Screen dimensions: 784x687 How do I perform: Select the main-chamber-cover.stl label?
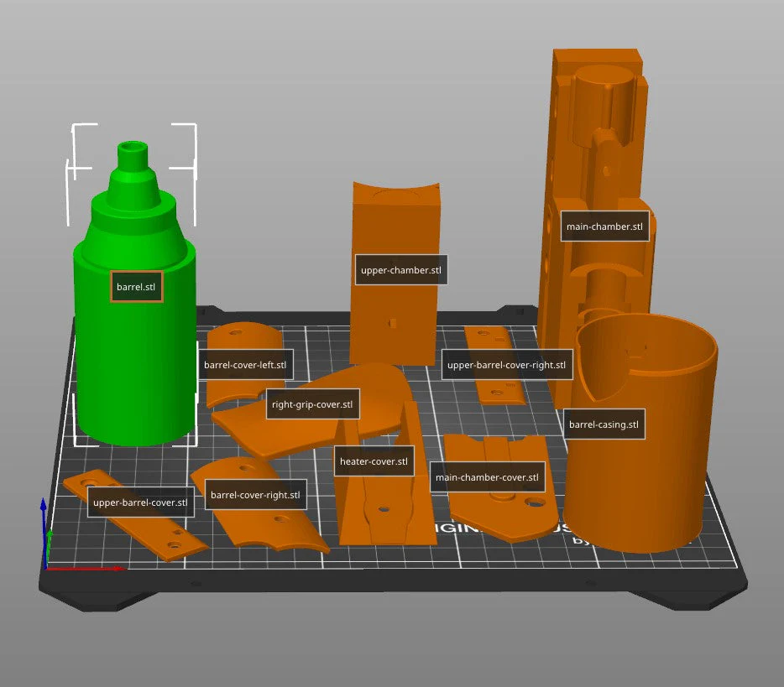(487, 477)
